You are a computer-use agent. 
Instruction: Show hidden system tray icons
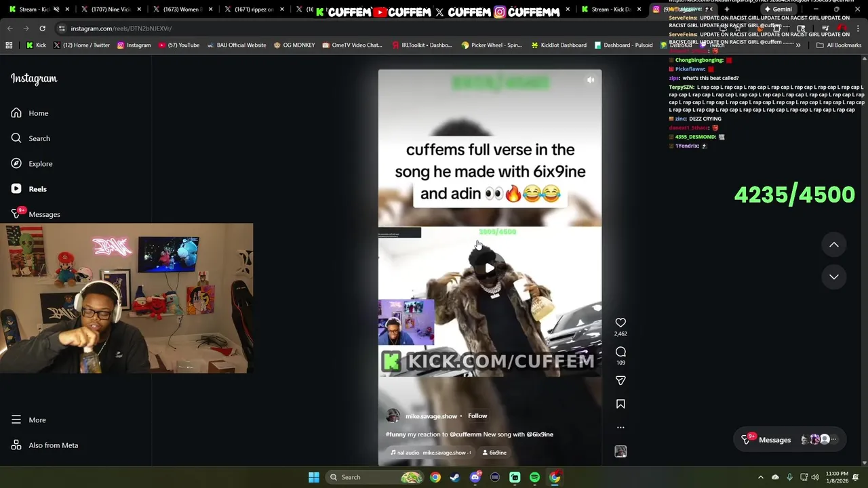tap(760, 477)
